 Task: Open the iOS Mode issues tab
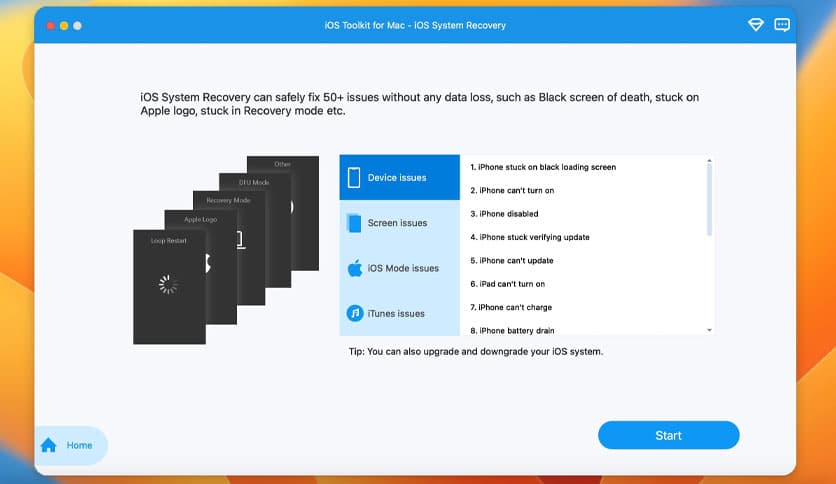coord(399,268)
